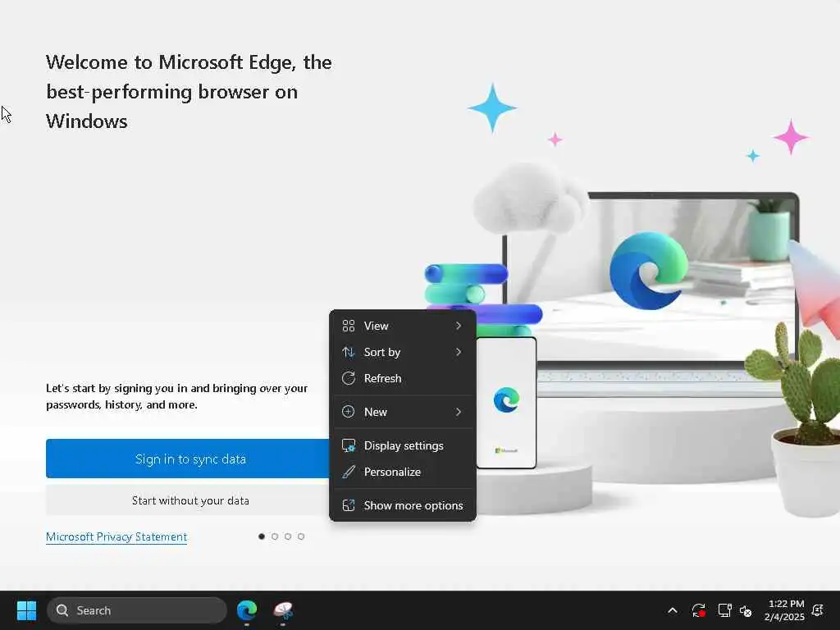
Task: Click Show more options entry
Action: tap(402, 505)
